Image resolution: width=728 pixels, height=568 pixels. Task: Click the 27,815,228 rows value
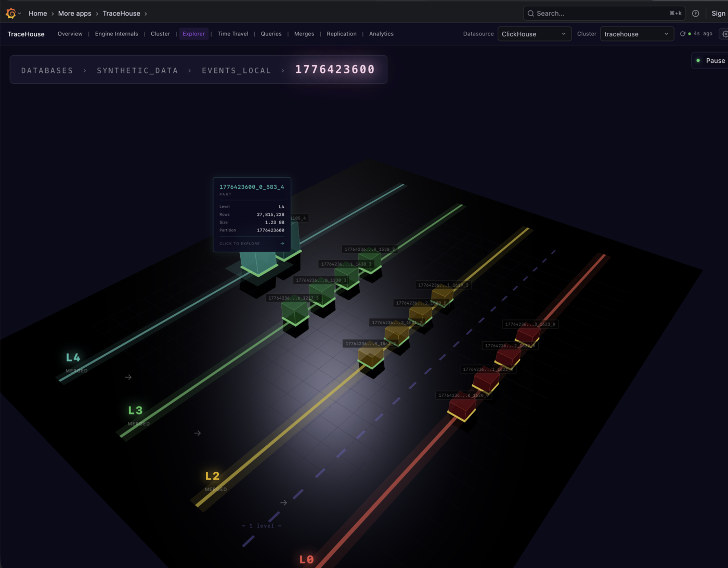270,214
